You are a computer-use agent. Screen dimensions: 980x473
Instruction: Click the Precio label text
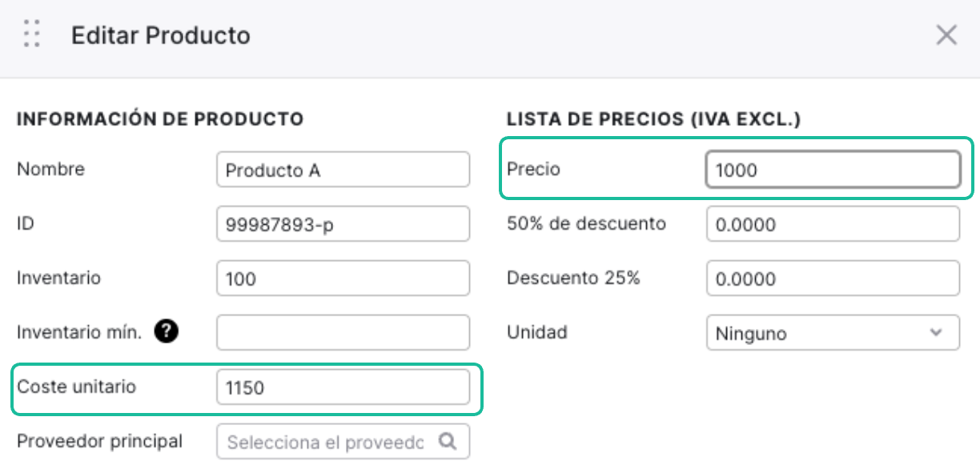tap(534, 169)
